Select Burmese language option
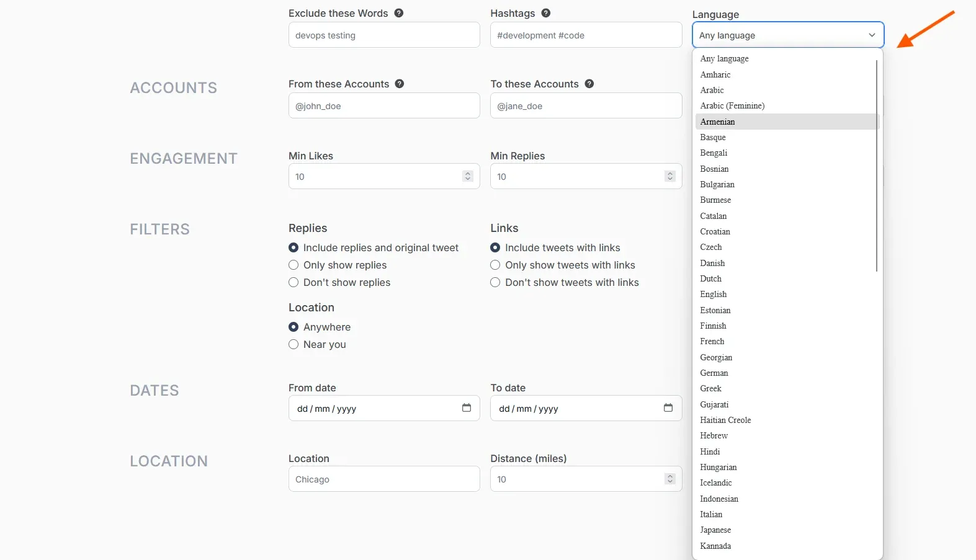The image size is (976, 560). click(x=787, y=200)
